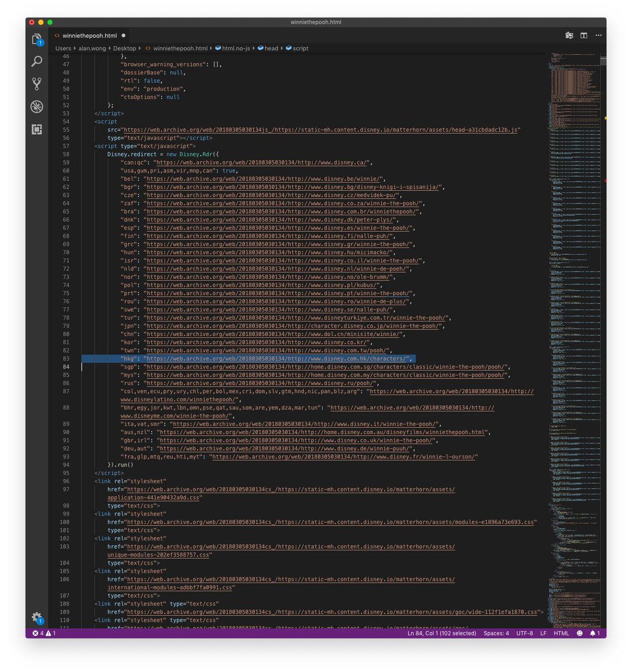Change indentation via Spaces: 4

[496, 633]
